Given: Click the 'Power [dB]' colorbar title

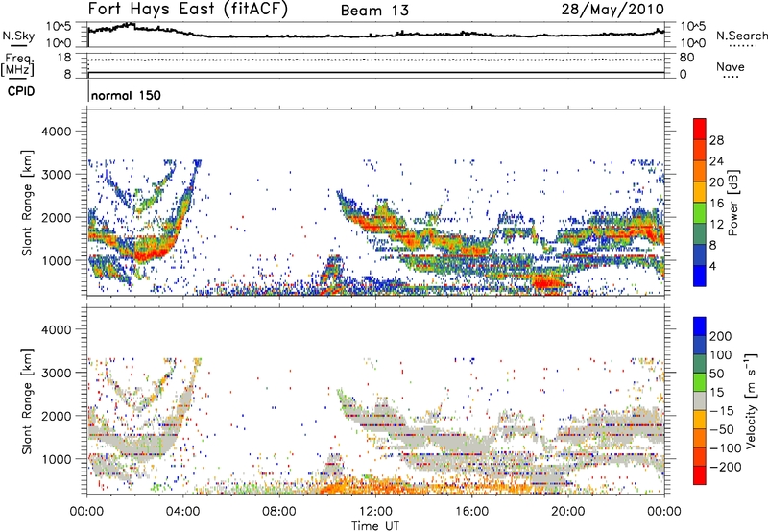Looking at the screenshot, I should 732,203.
